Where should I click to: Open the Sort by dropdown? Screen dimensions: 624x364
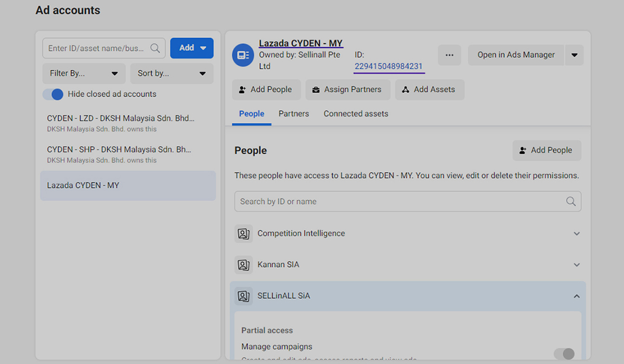click(172, 73)
